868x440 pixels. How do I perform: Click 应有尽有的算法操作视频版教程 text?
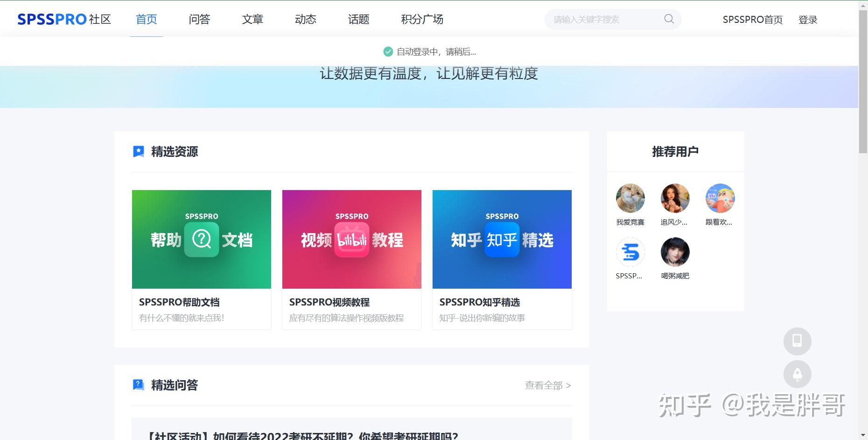346,318
